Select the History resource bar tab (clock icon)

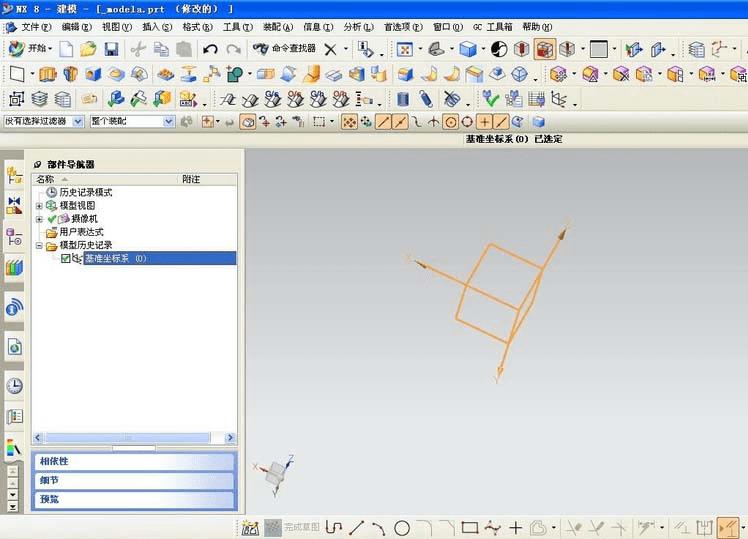coord(14,385)
